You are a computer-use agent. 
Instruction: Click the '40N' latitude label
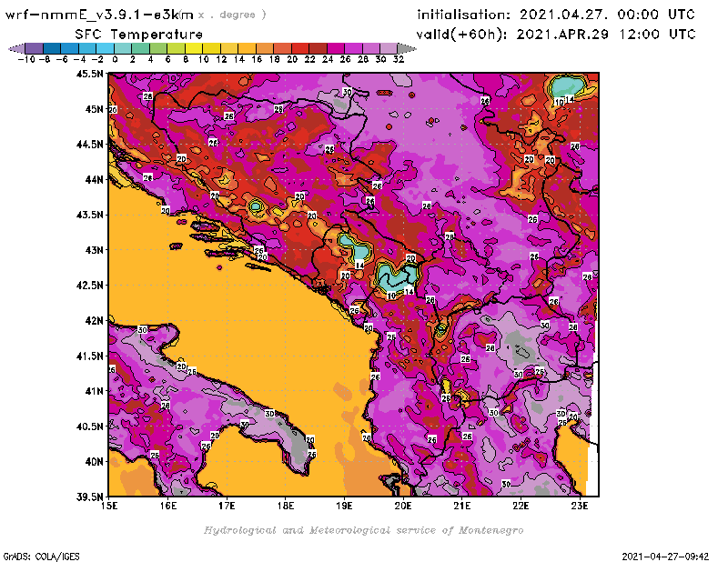(x=94, y=461)
